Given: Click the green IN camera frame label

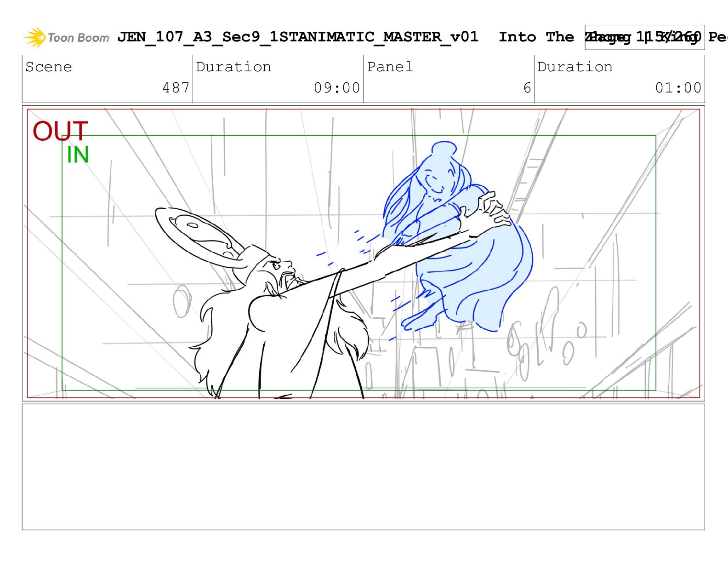Looking at the screenshot, I should tap(78, 155).
